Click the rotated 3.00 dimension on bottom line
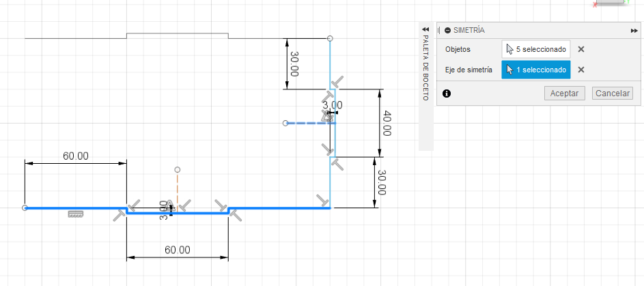The height and width of the screenshot is (286, 644). 163,210
